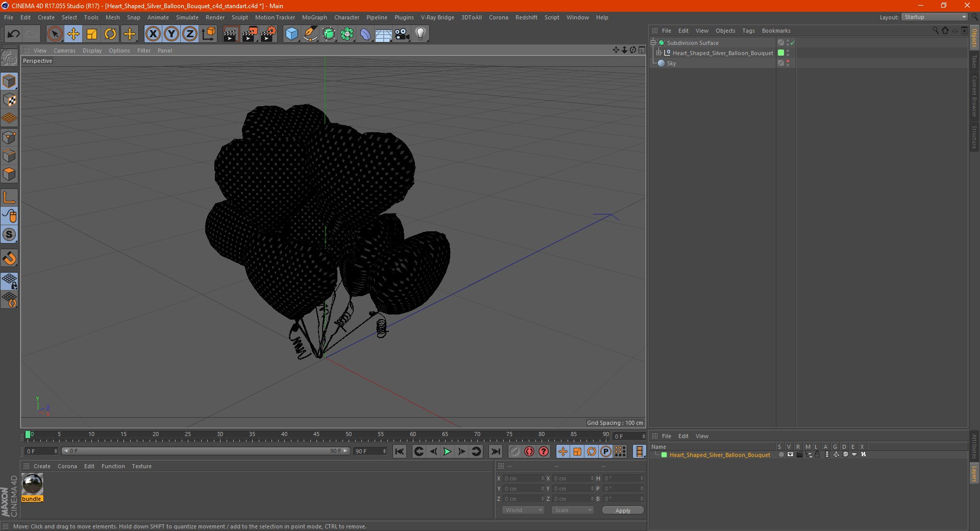
Task: Click search icon in Object Manager
Action: pos(936,30)
